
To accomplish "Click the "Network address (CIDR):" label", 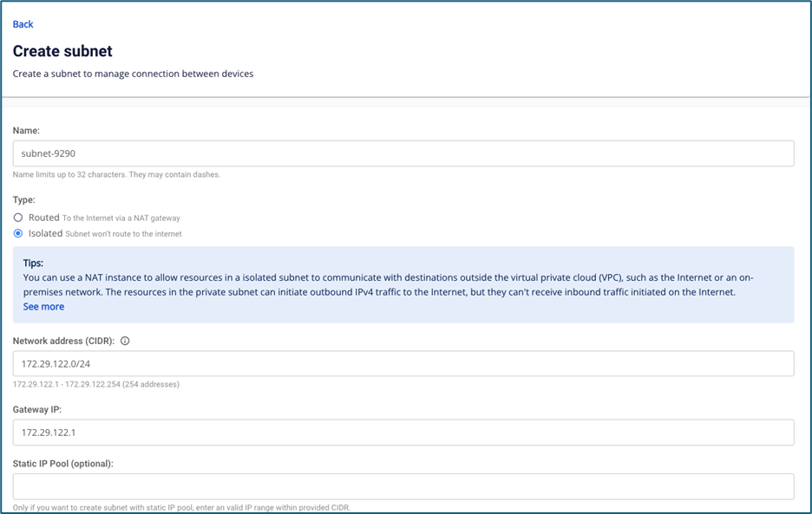I will click(x=65, y=341).
